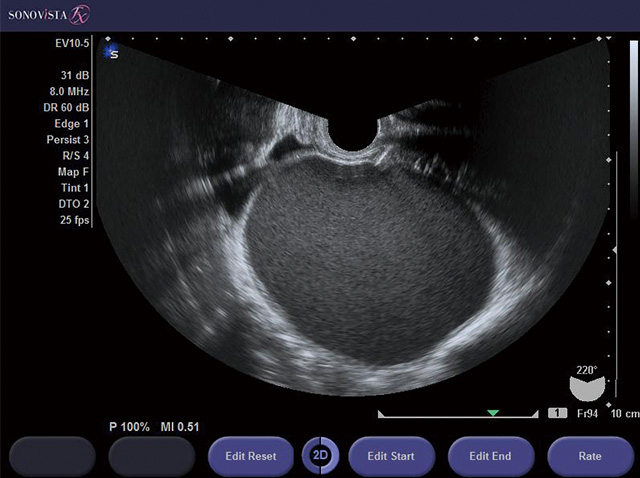Select the frame number 1 box
Image resolution: width=640 pixels, height=478 pixels.
tap(557, 413)
